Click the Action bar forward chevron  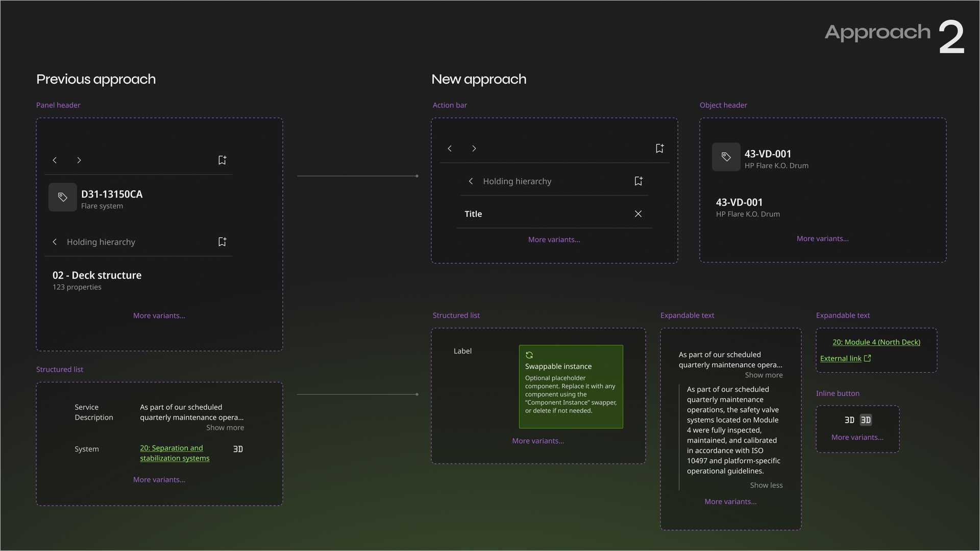pos(474,148)
